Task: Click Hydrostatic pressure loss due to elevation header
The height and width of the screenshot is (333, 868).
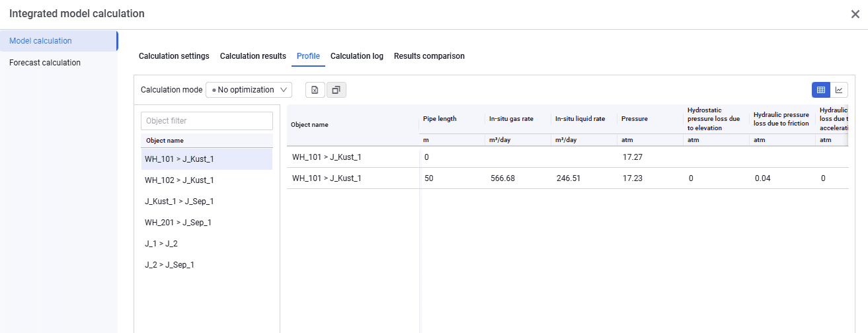Action: 717,119
